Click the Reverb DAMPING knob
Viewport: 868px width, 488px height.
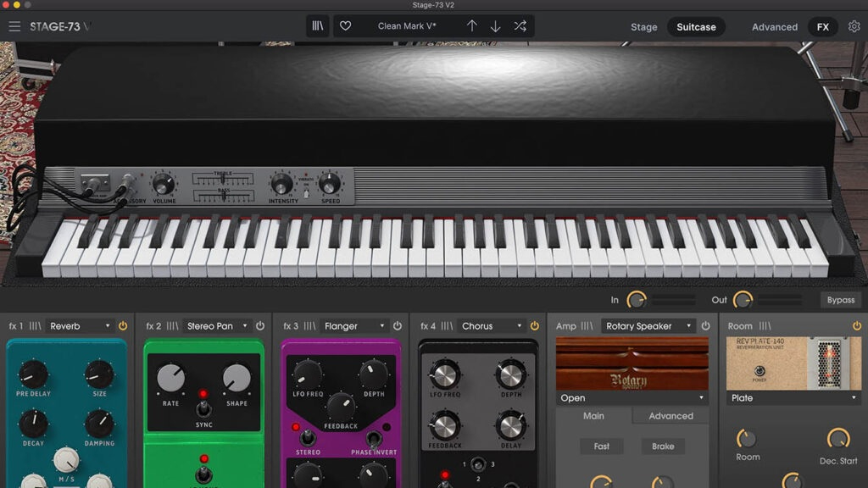pyautogui.click(x=100, y=424)
